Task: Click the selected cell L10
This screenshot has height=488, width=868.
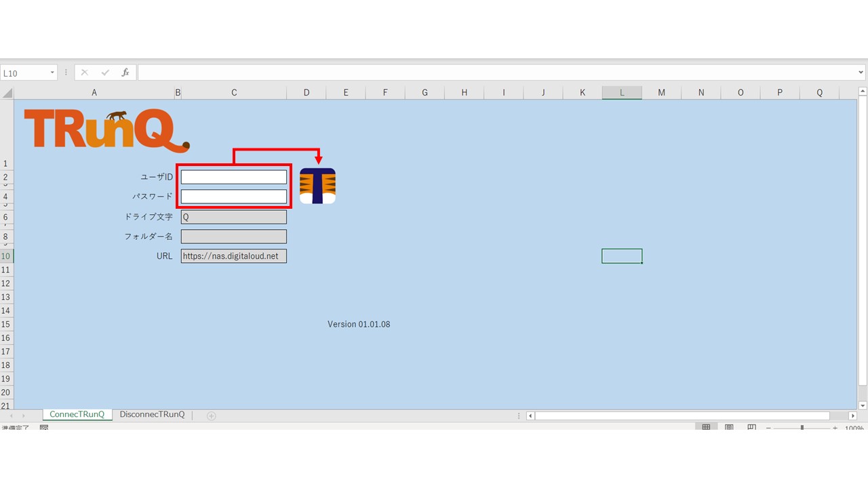Action: tap(622, 256)
